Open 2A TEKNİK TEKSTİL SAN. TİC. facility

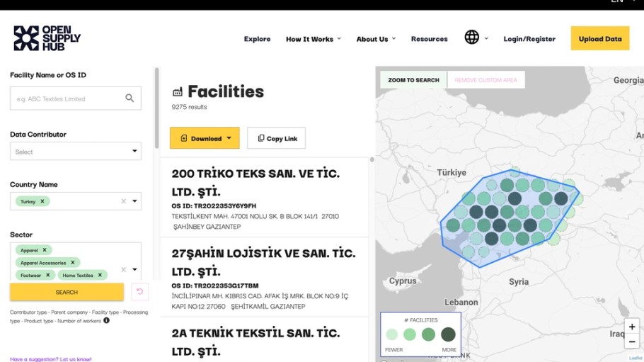(x=255, y=342)
